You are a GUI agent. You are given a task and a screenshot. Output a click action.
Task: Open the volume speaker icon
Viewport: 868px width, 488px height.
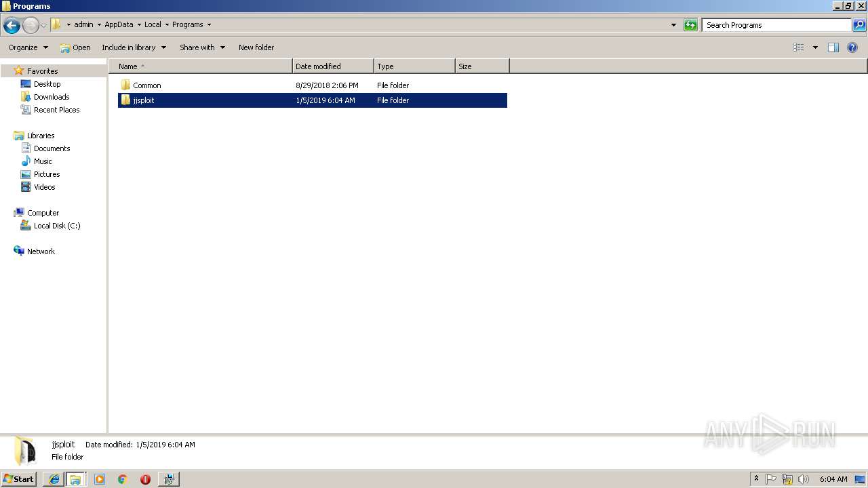(x=804, y=479)
